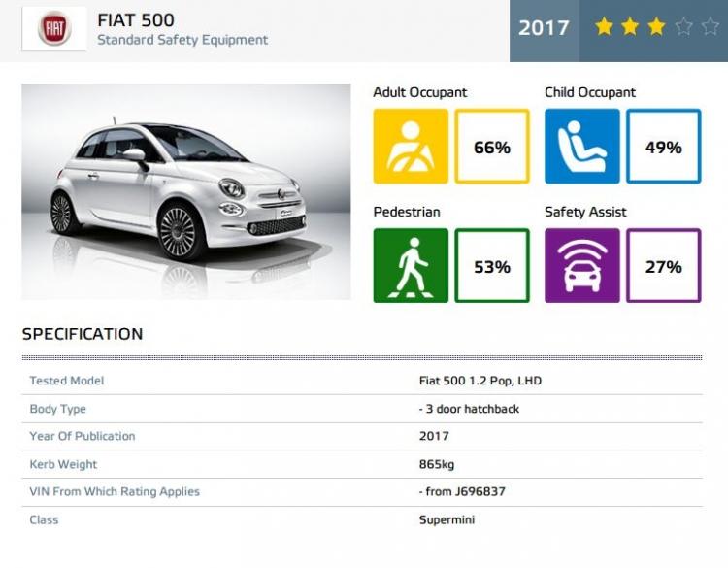Click the from J696837 VIN value
The height and width of the screenshot is (568, 728).
tap(462, 492)
